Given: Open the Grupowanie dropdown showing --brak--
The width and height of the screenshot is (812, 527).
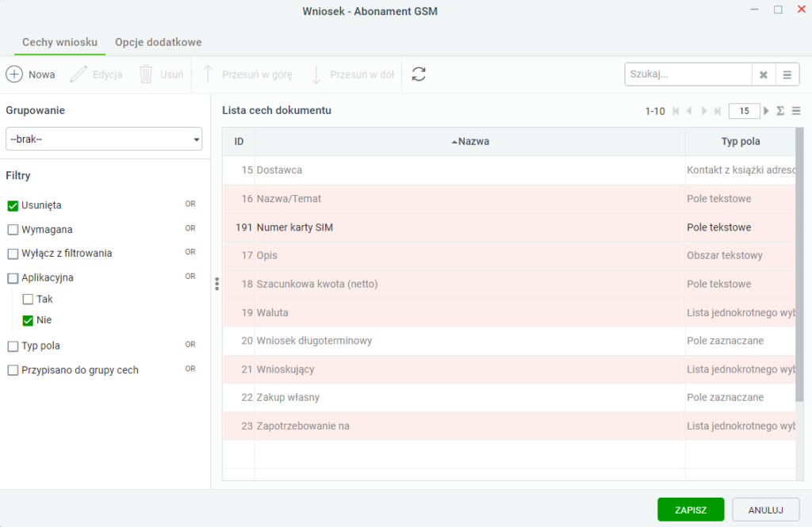Looking at the screenshot, I should pyautogui.click(x=104, y=139).
